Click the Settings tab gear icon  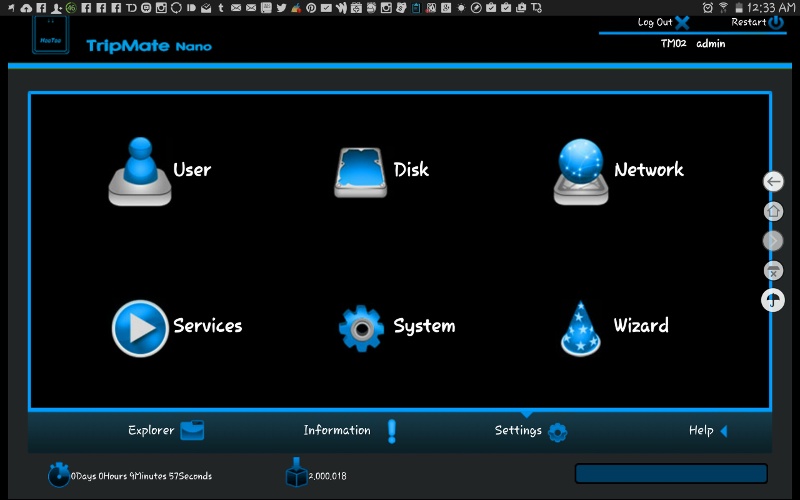[557, 432]
